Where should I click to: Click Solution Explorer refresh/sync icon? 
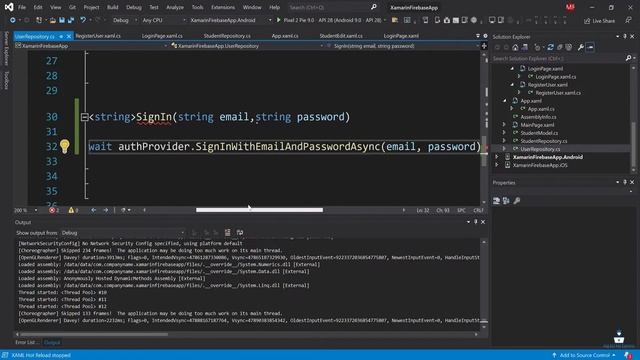550,47
